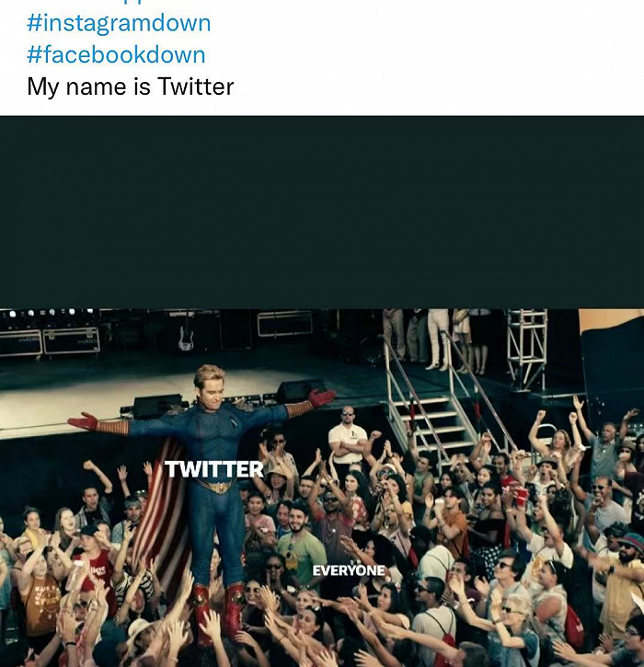Click the partially cut-off hashtag at top
644x667 pixels.
[x=119, y=2]
